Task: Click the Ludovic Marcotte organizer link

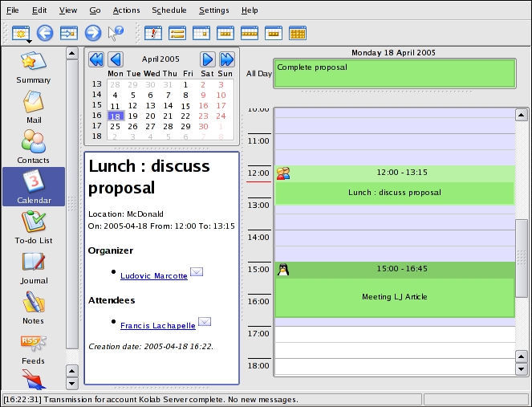Action: tap(153, 276)
